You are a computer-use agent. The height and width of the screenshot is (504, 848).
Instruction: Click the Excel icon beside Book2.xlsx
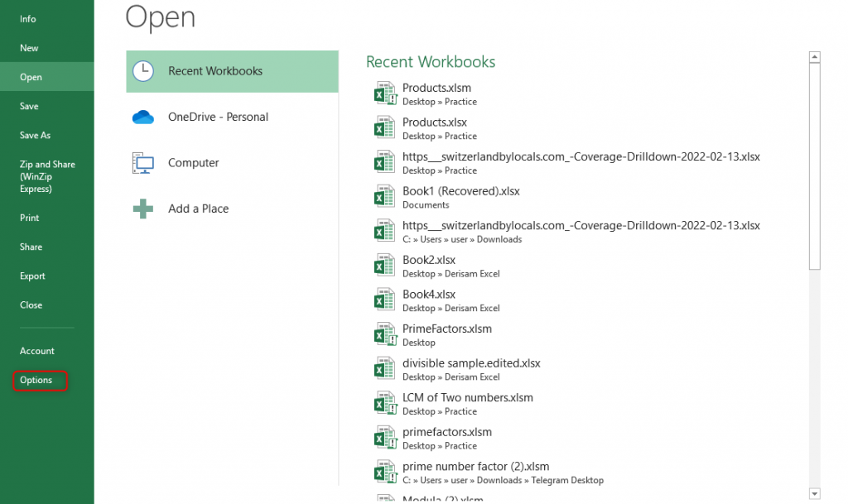tap(384, 266)
